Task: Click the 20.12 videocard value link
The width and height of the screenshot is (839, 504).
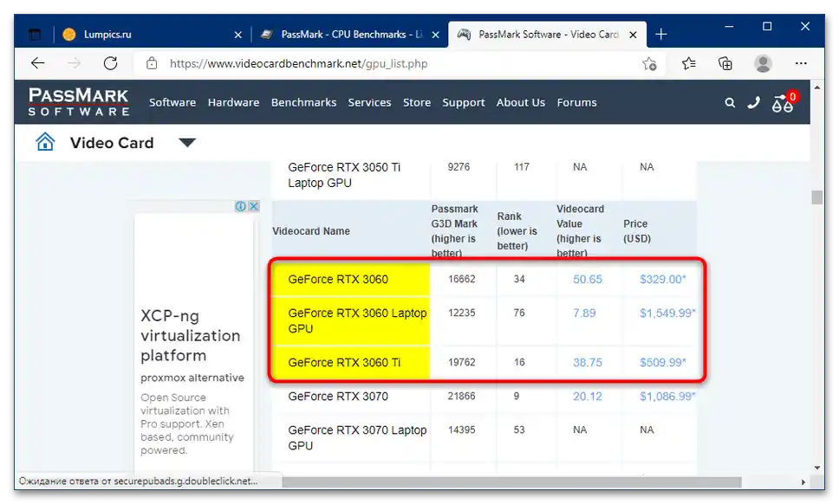Action: pos(588,396)
